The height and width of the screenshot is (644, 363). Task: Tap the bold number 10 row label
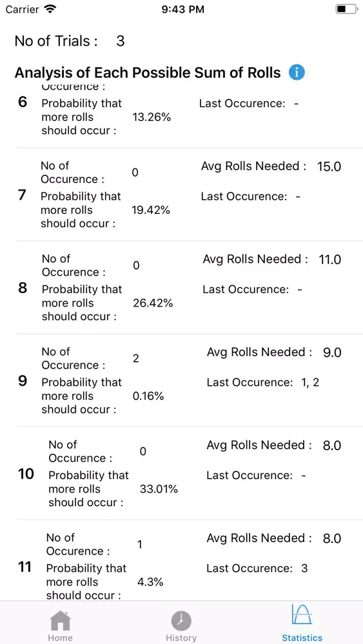coord(26,474)
